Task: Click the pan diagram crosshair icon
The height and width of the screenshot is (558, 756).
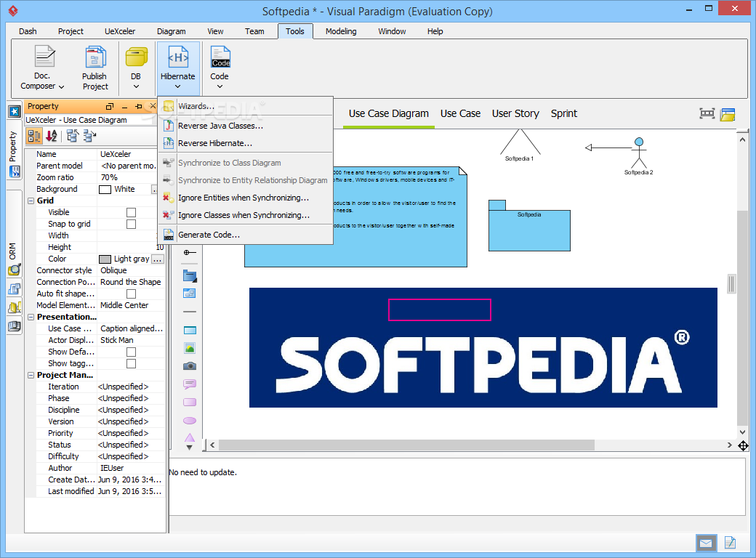Action: (x=744, y=445)
